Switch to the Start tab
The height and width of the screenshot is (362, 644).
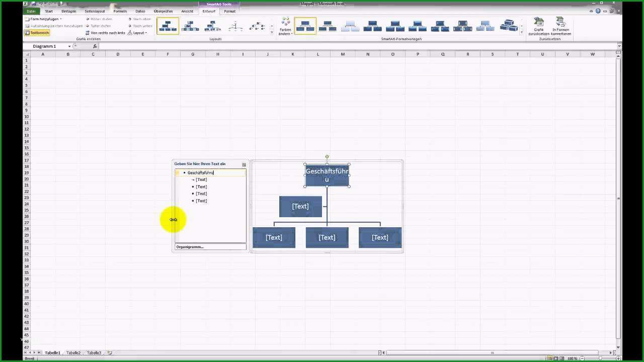49,11
